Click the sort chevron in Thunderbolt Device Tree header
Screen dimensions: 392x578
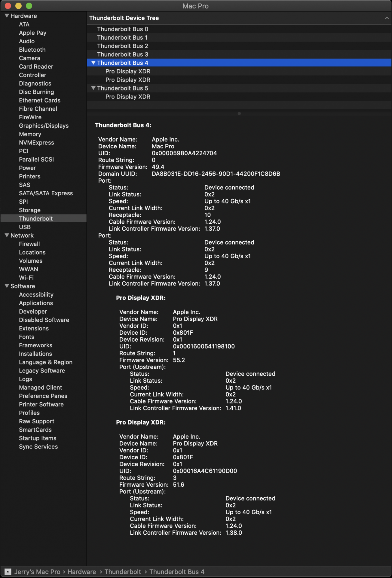(x=387, y=18)
